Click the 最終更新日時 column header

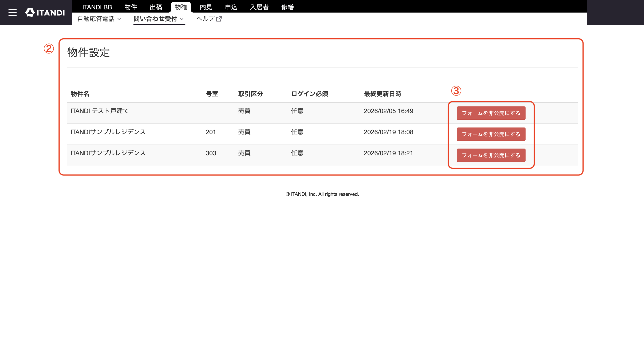[x=382, y=94]
